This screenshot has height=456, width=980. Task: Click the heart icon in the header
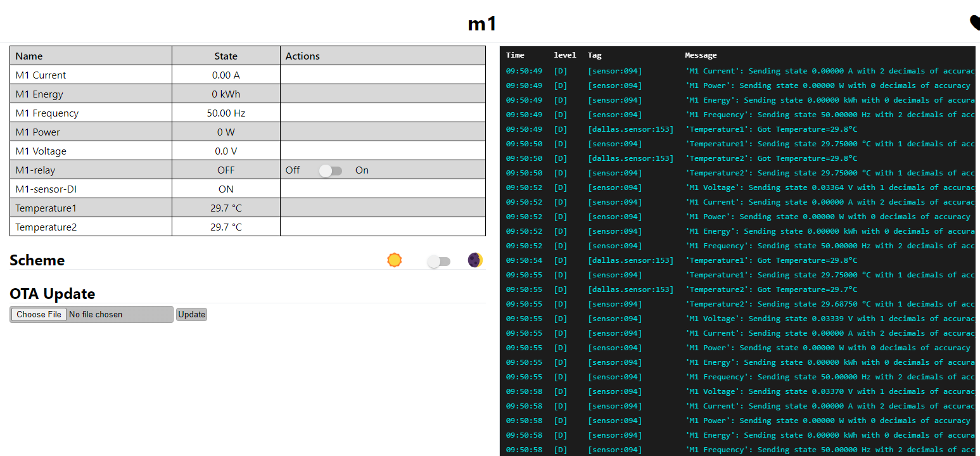click(x=974, y=23)
